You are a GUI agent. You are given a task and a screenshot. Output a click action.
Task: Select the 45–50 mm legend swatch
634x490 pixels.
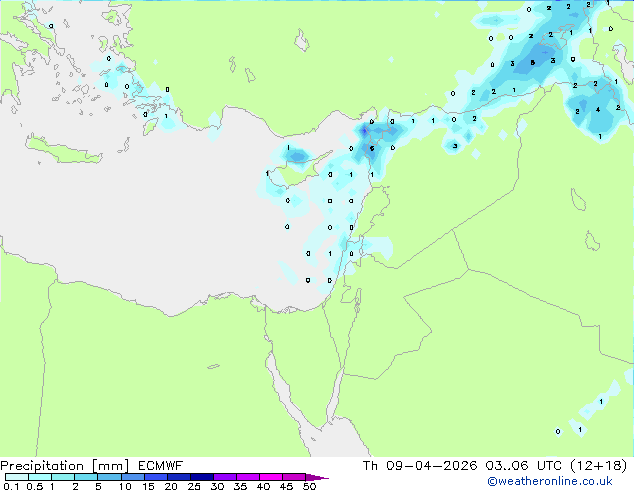coord(294,477)
